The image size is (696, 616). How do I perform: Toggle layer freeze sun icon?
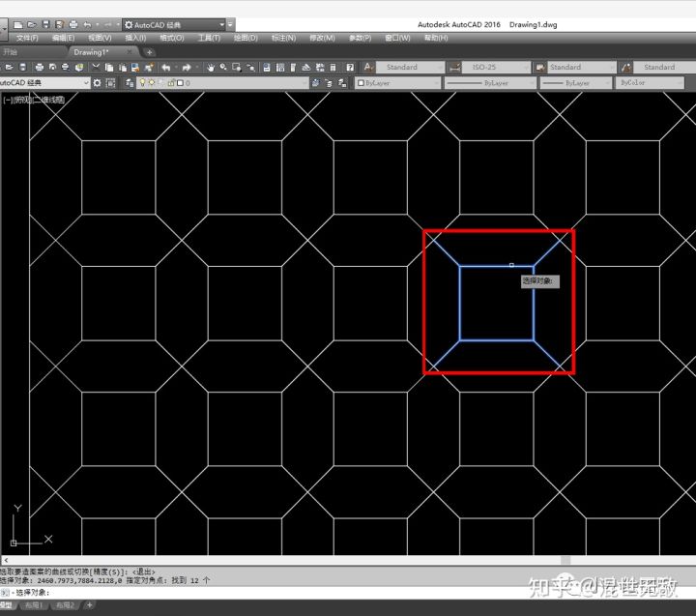point(152,83)
